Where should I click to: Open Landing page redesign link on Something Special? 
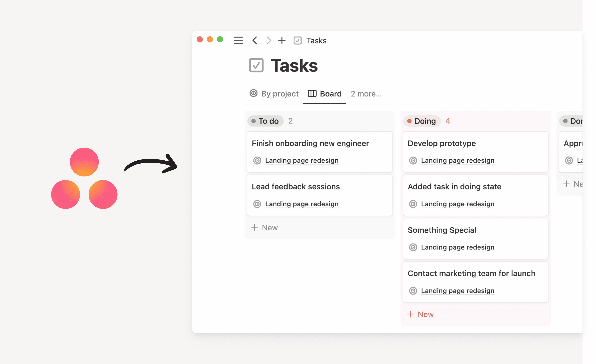point(458,247)
